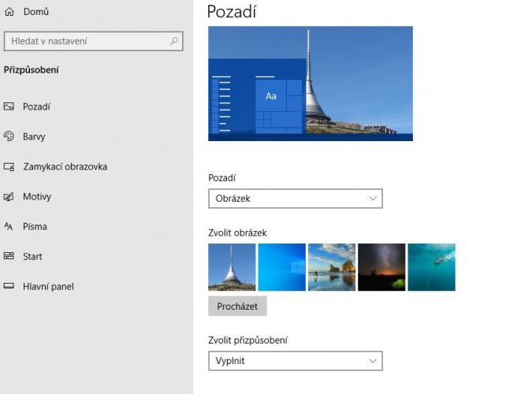The height and width of the screenshot is (394, 532).
Task: Open the Motivy section
Action: click(x=37, y=196)
